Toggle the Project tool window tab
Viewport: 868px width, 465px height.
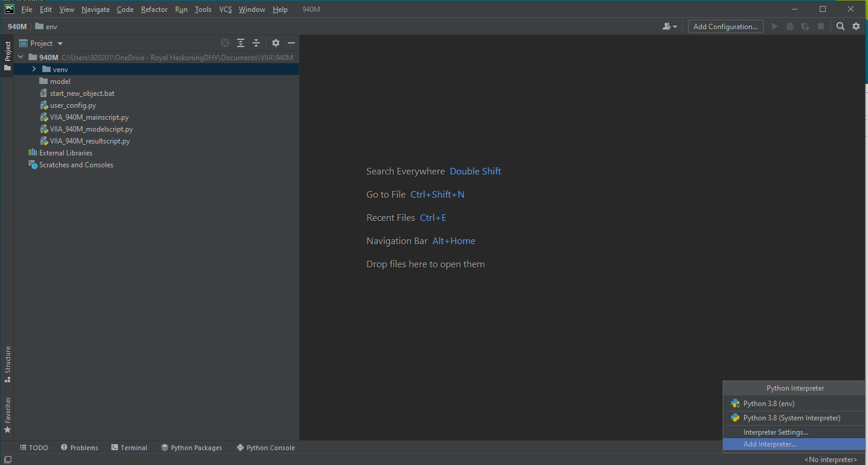tap(7, 56)
